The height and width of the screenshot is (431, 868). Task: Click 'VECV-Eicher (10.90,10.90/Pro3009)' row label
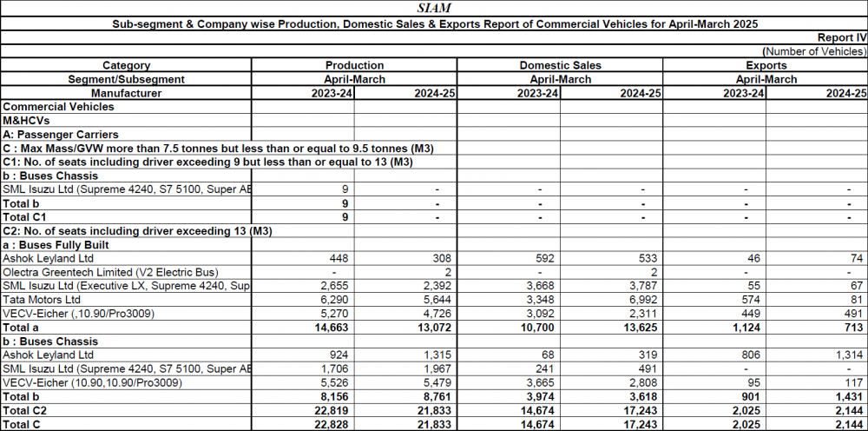[x=92, y=382]
